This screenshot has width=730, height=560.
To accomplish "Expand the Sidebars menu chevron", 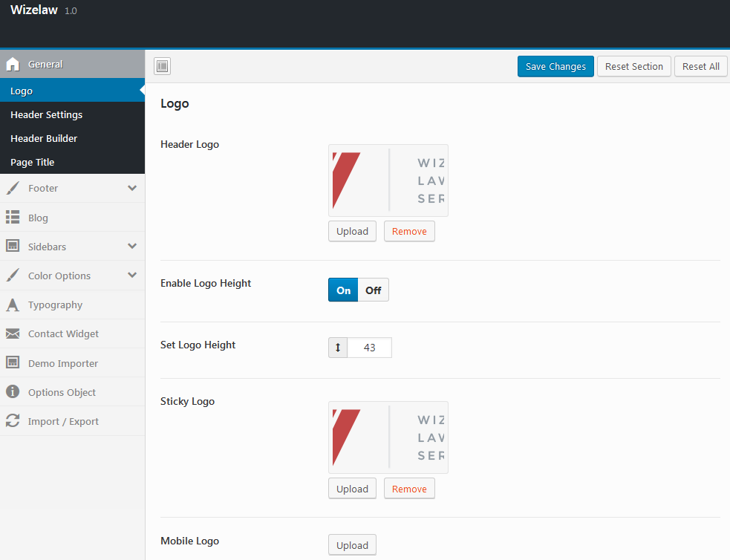I will (x=132, y=247).
